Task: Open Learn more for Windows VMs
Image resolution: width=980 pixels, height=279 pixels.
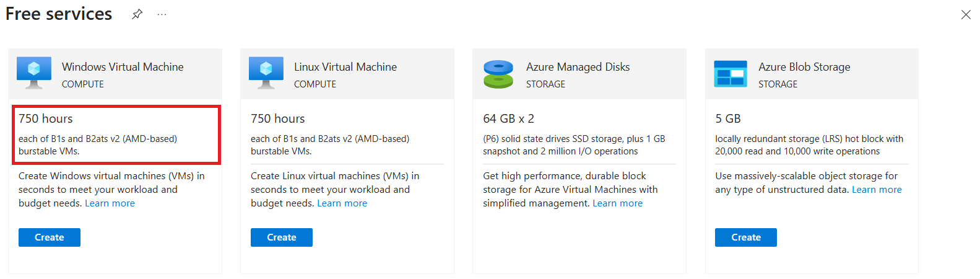Action: 110,203
